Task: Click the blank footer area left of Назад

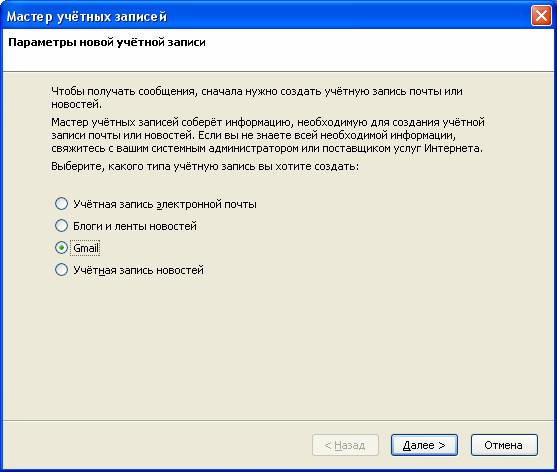Action: click(156, 445)
